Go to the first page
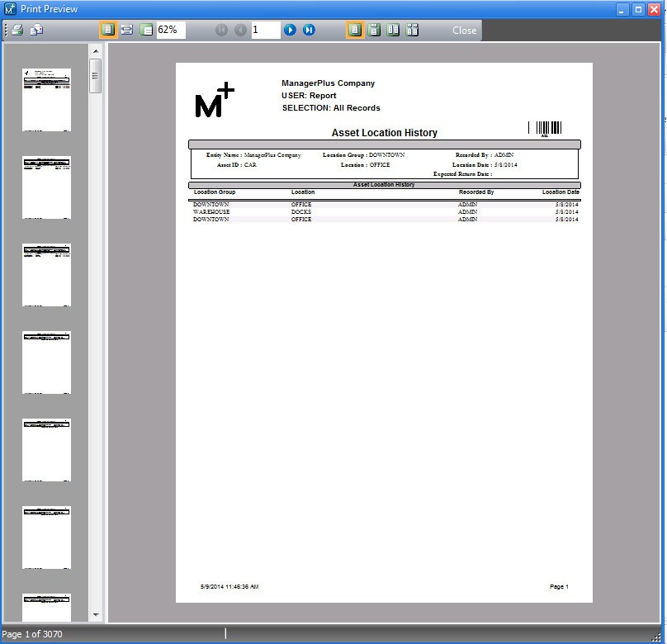667x644 pixels. coord(221,30)
